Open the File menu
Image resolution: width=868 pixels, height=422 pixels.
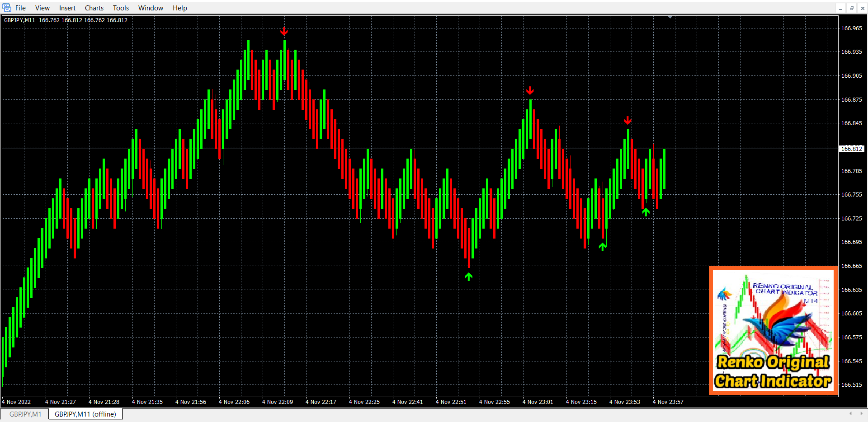pyautogui.click(x=20, y=8)
